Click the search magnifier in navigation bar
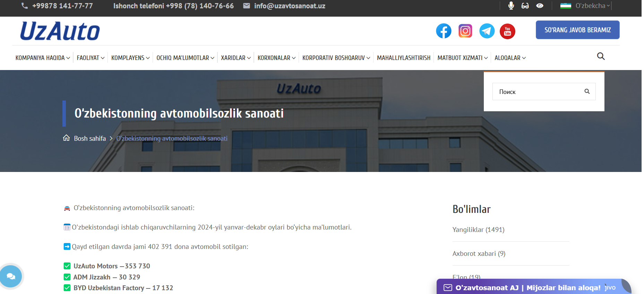Screen dimensions: 644x294 [601, 56]
